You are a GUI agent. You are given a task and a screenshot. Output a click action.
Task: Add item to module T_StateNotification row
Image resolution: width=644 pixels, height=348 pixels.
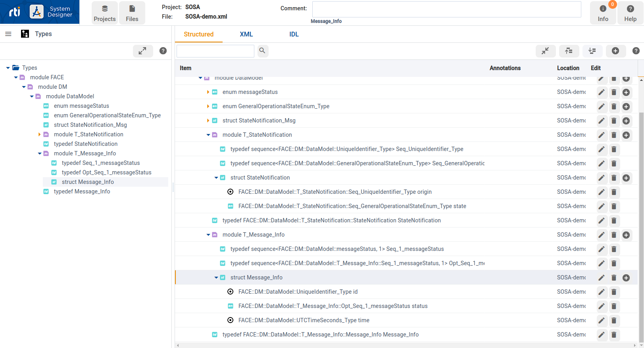pyautogui.click(x=626, y=135)
